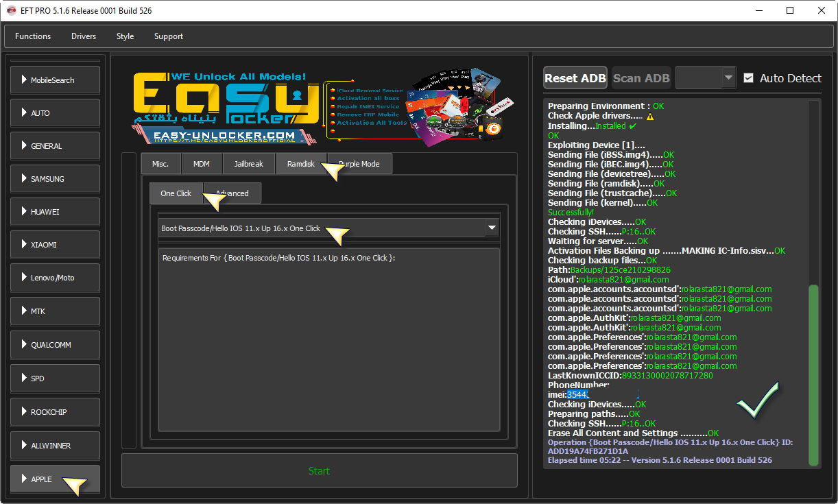This screenshot has height=504, width=838.
Task: Open the Purple Mode tab
Action: pos(359,164)
